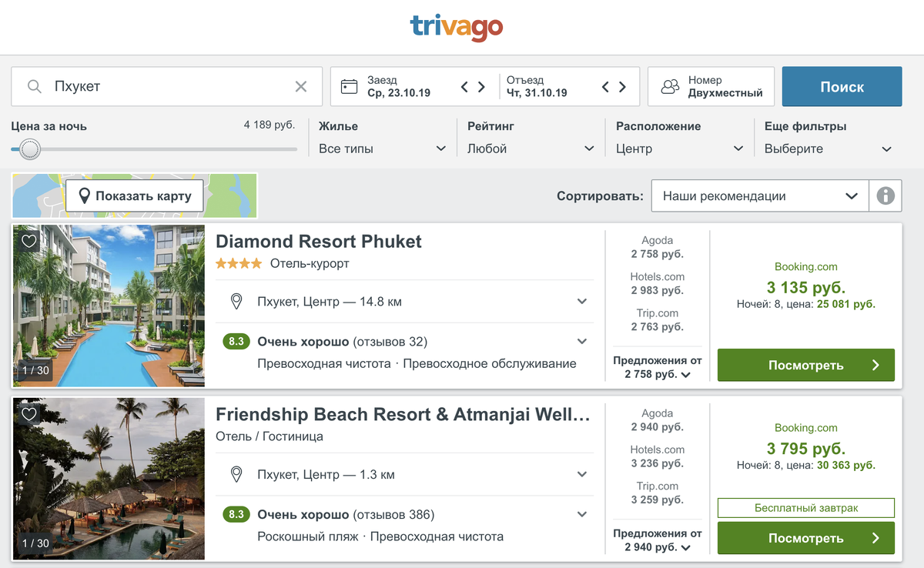The height and width of the screenshot is (568, 924).
Task: Click the map preview thumbnail
Action: [135, 195]
